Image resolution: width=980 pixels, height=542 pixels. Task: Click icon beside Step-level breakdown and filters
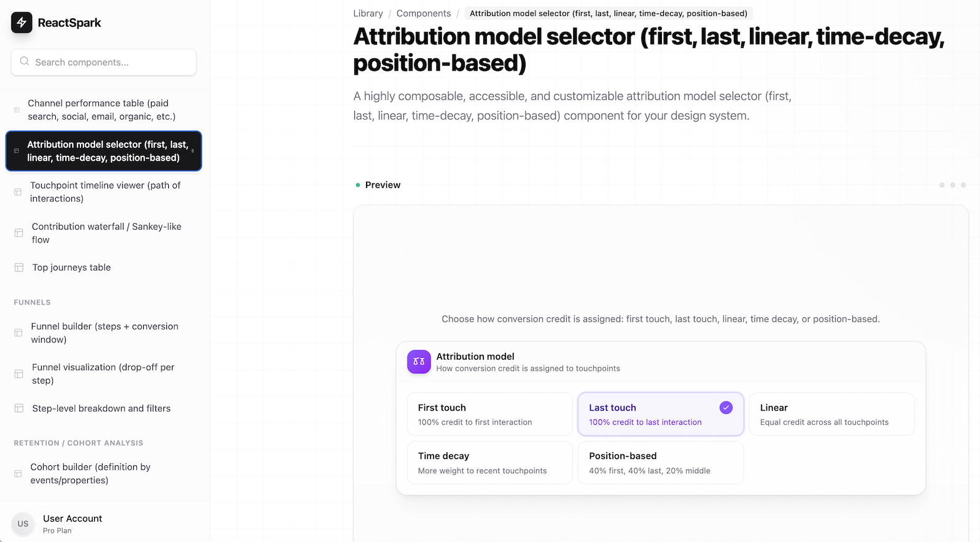click(x=19, y=408)
